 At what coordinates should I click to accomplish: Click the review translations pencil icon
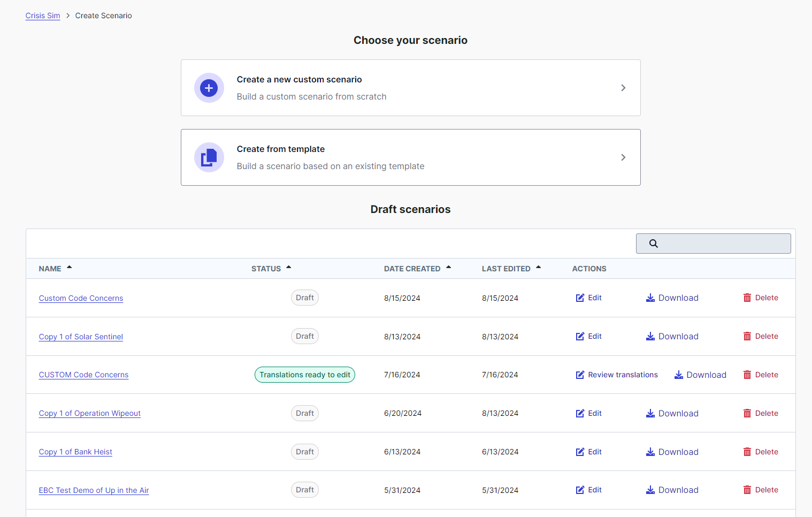(x=580, y=375)
